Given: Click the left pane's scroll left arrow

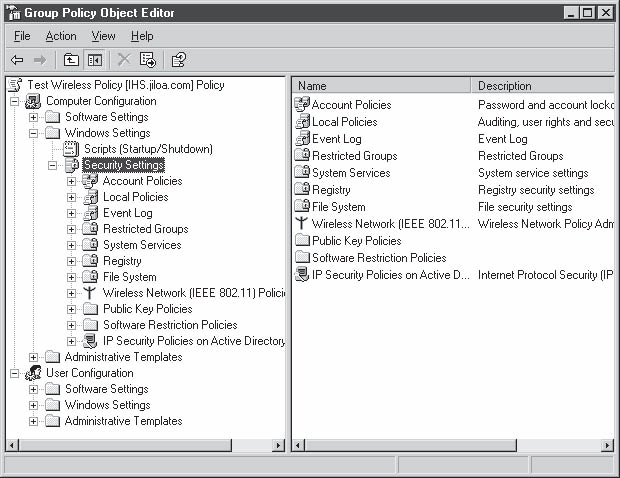Looking at the screenshot, I should click(x=12, y=445).
